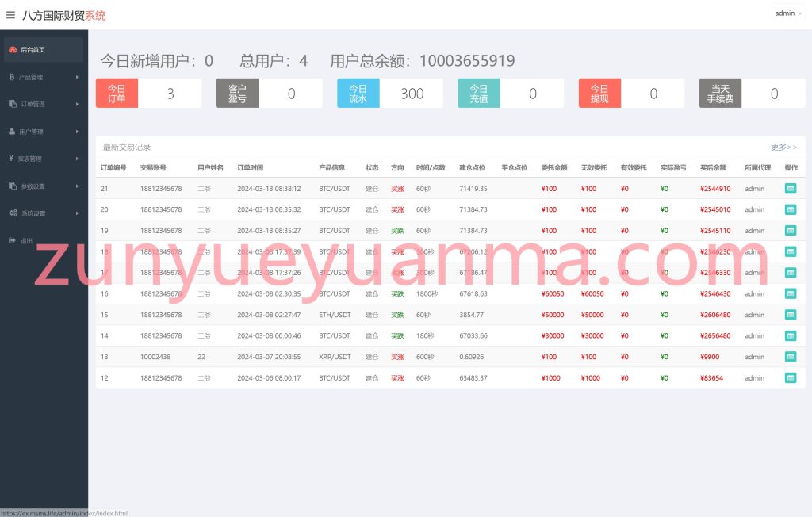Click the 系统设置 gears icon
812x517 pixels.
tap(13, 213)
